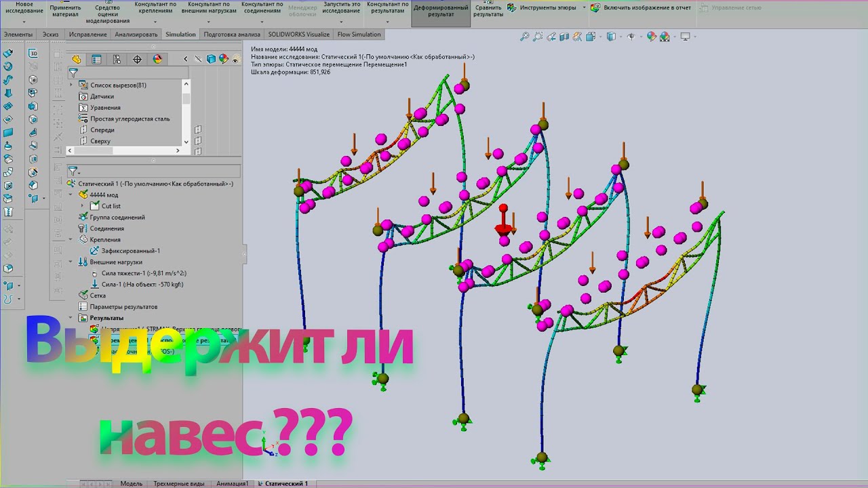868x488 pixels.
Task: Open the FeatureManager design tree tab
Action: tap(77, 59)
